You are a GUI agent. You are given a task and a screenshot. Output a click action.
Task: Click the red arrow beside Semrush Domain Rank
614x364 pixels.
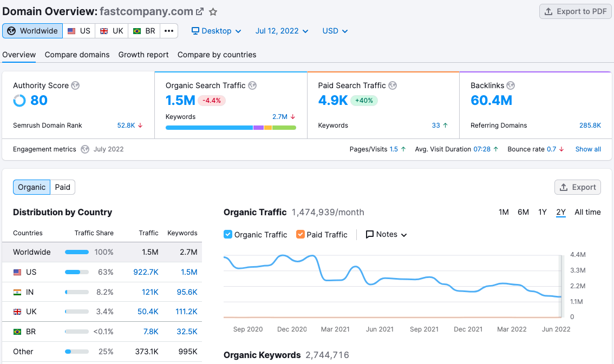click(x=140, y=125)
